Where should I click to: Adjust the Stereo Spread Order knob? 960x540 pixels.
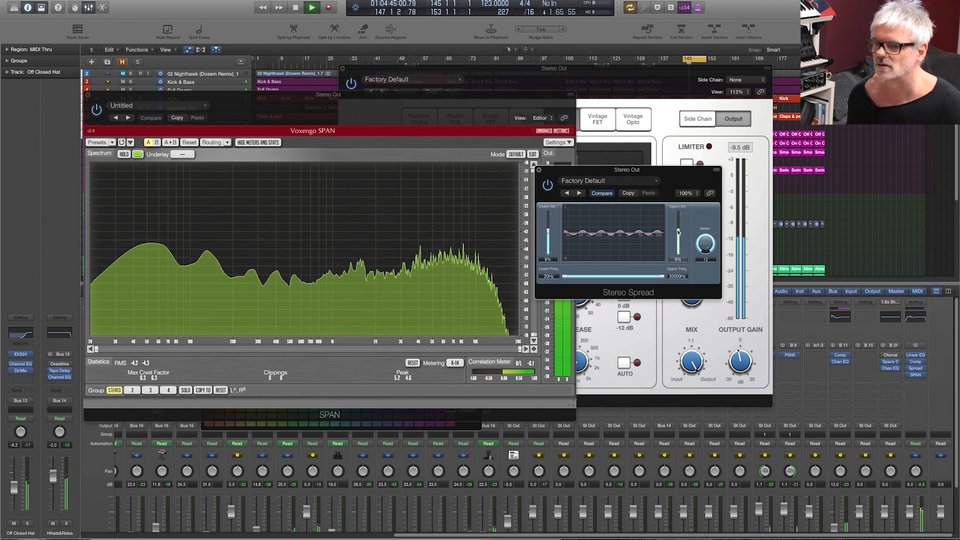tap(705, 243)
